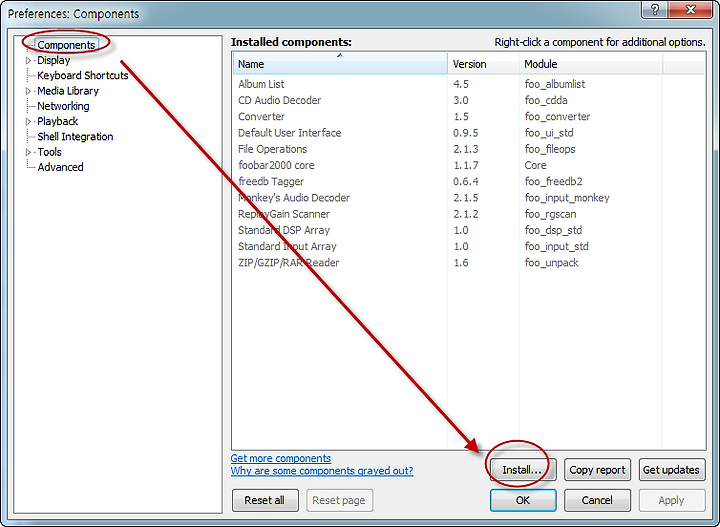The height and width of the screenshot is (527, 720).
Task: Click version 4.5 of Album List
Action: (461, 84)
